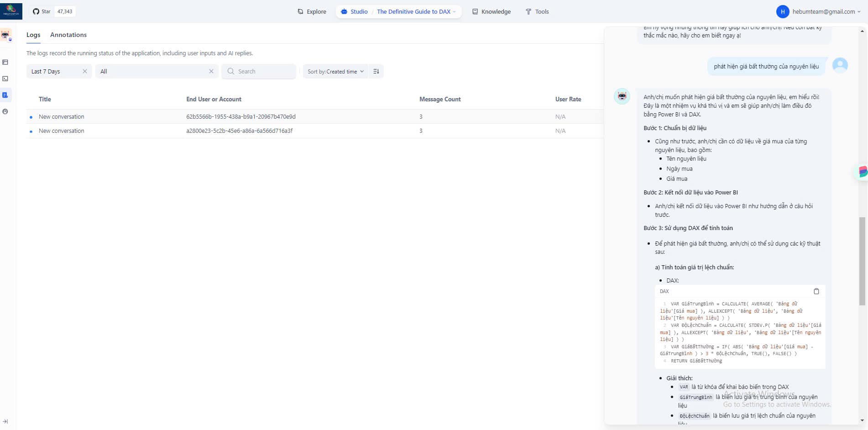868x430 pixels.
Task: Click scrollbar up arrow in chat panel
Action: tap(862, 31)
